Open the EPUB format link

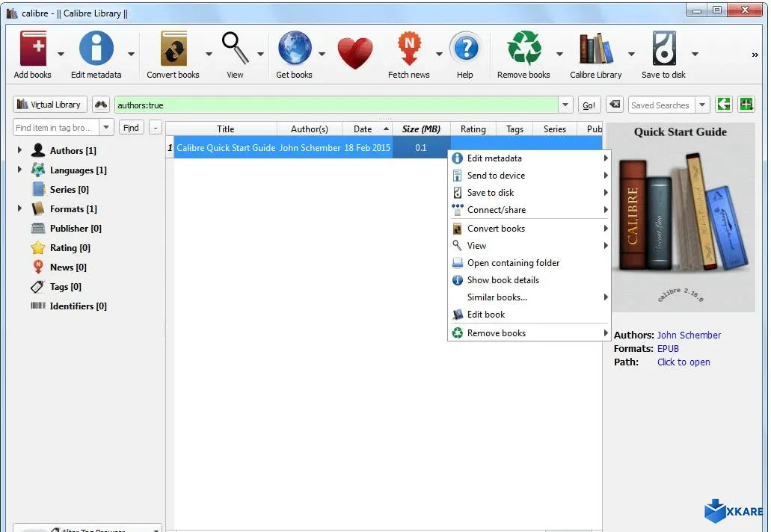tap(668, 349)
